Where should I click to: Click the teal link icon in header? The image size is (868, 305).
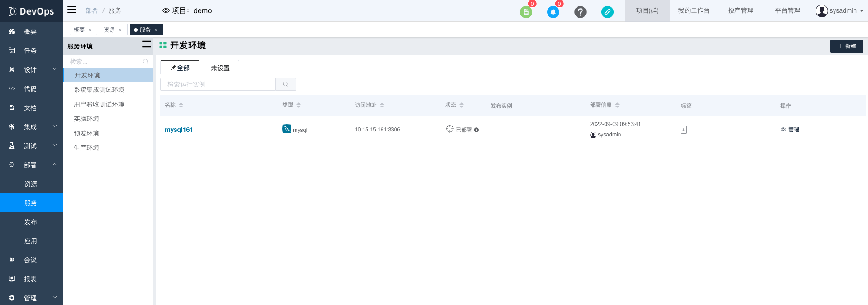click(x=607, y=12)
